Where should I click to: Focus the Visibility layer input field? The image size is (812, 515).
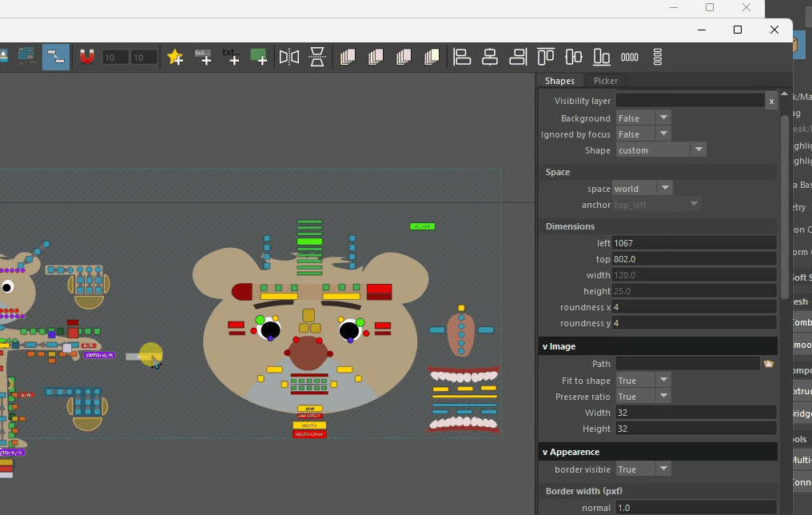690,101
